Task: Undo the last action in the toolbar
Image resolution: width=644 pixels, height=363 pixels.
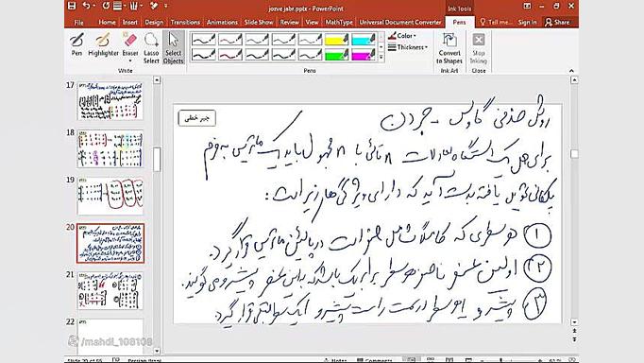Action: tap(86, 6)
